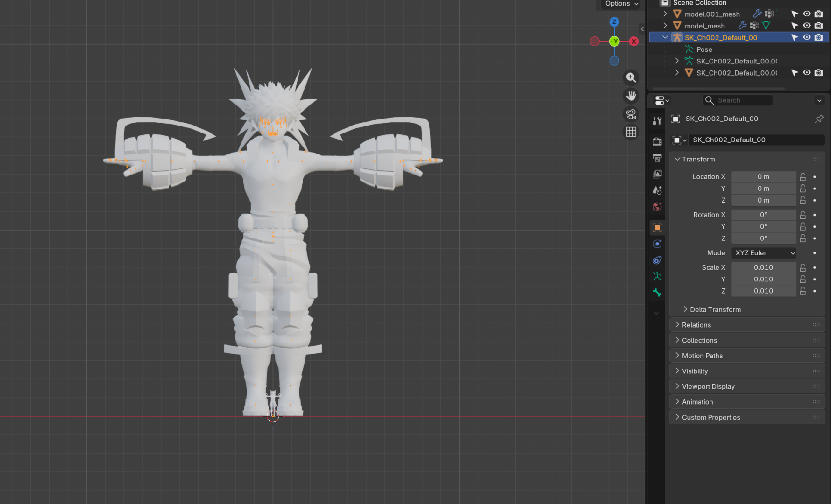This screenshot has height=504, width=831.
Task: Select the Pose item in the outliner
Action: click(x=704, y=49)
